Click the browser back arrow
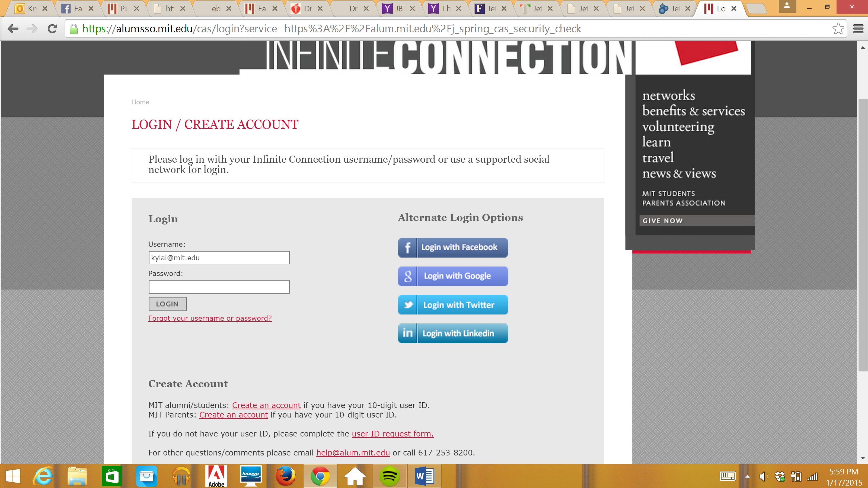The width and height of the screenshot is (868, 488). click(x=13, y=29)
